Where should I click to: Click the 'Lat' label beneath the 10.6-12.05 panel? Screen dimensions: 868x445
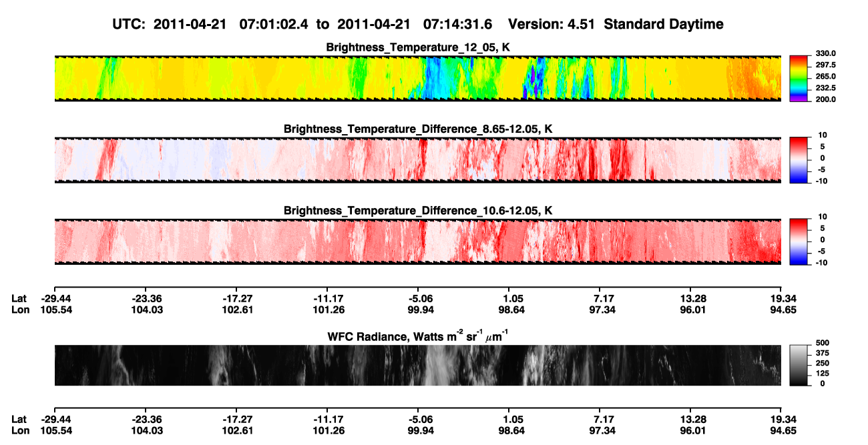click(19, 299)
